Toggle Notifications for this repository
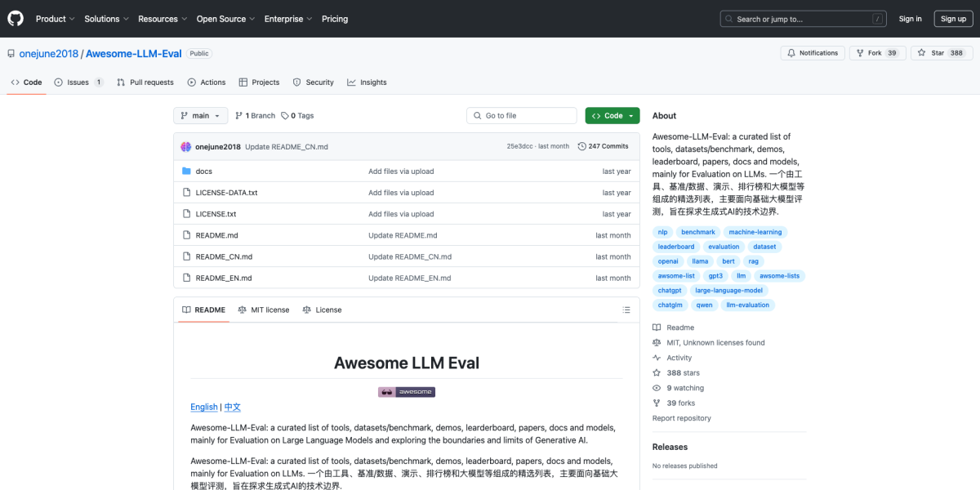Screen dimensions: 980x490 pos(813,53)
